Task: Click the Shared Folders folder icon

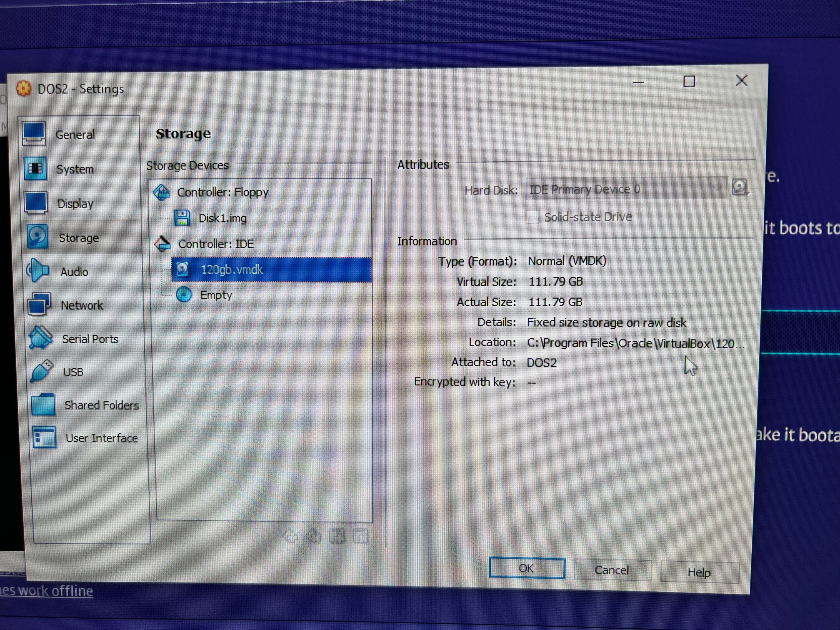Action: 43,405
